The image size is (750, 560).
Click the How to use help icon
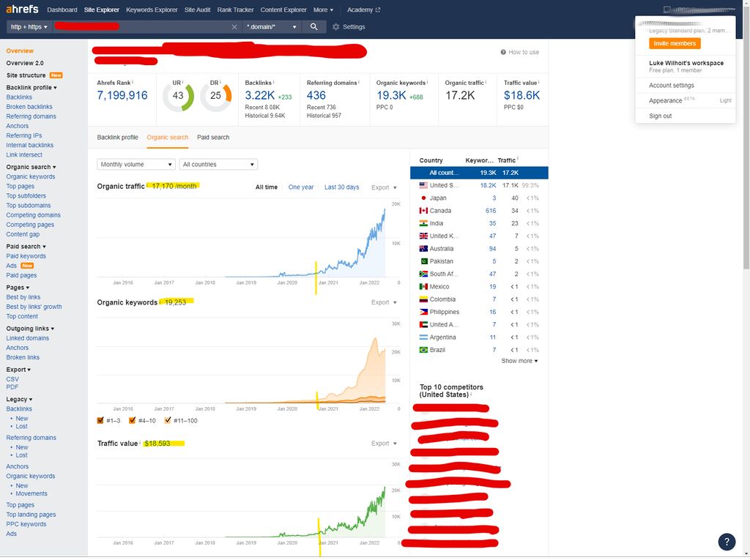coord(503,52)
